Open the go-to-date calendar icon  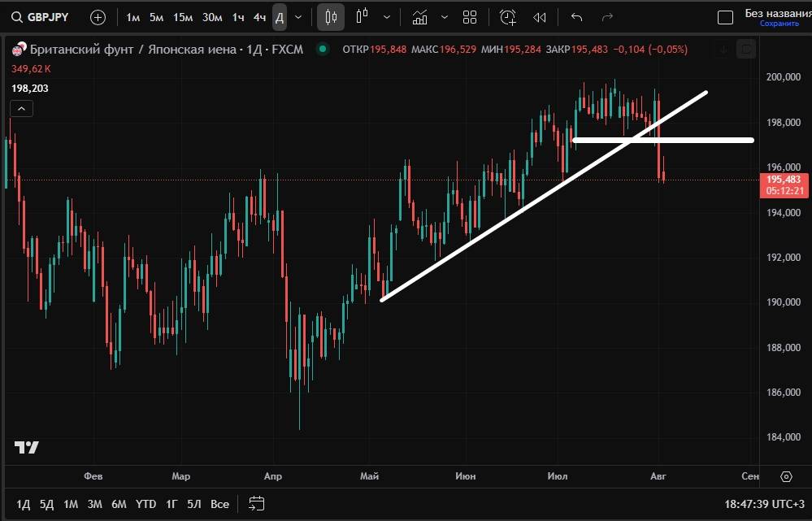pyautogui.click(x=257, y=504)
